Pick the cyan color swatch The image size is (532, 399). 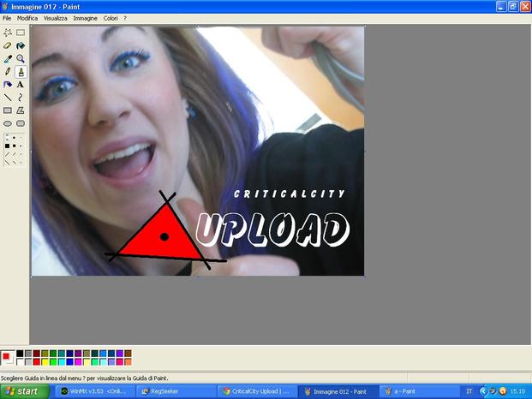click(62, 362)
